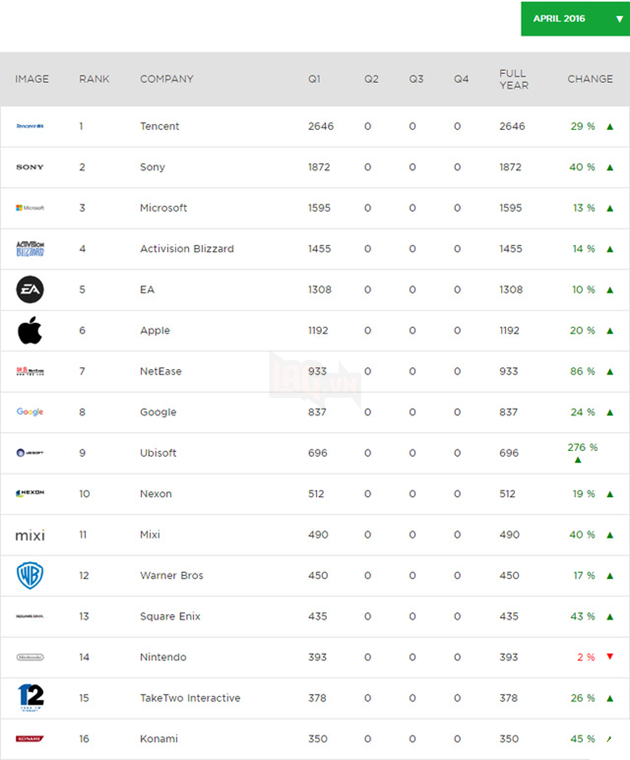This screenshot has width=630, height=760.
Task: Click the TakeTwo Interactive logo
Action: (x=30, y=697)
